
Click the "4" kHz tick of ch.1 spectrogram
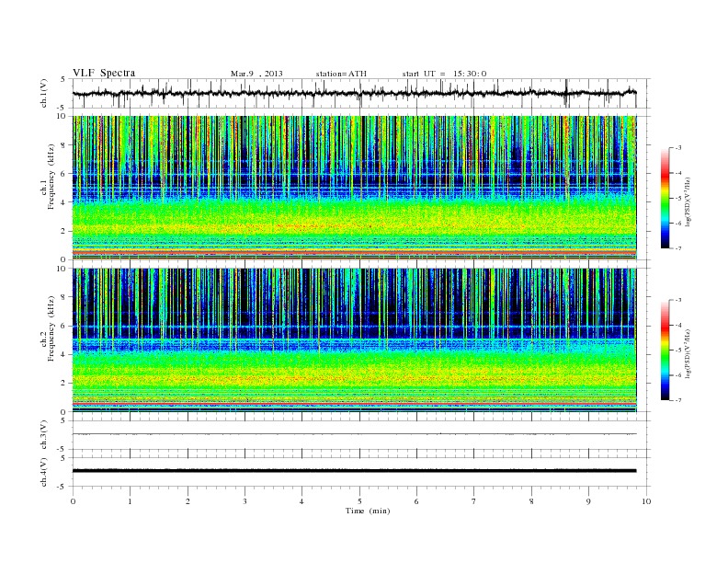63,202
